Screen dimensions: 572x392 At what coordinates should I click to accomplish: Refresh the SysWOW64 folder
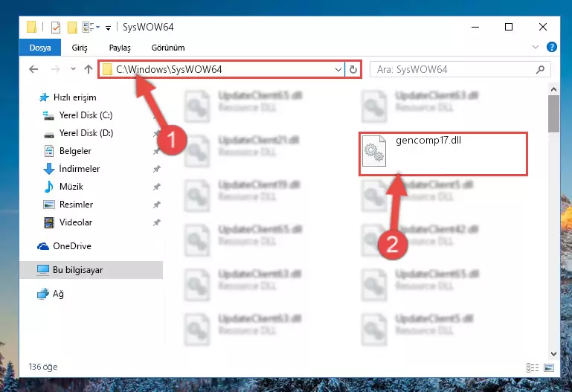click(x=353, y=69)
